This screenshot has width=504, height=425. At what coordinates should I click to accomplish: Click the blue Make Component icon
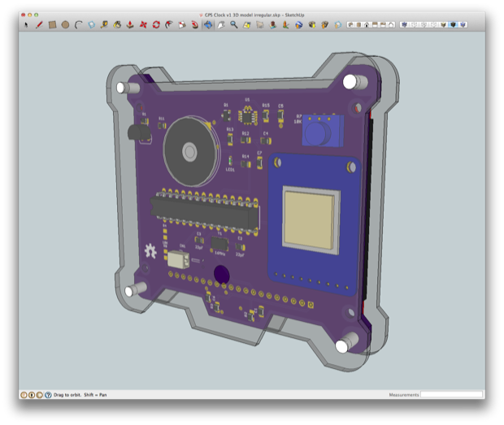(x=92, y=24)
